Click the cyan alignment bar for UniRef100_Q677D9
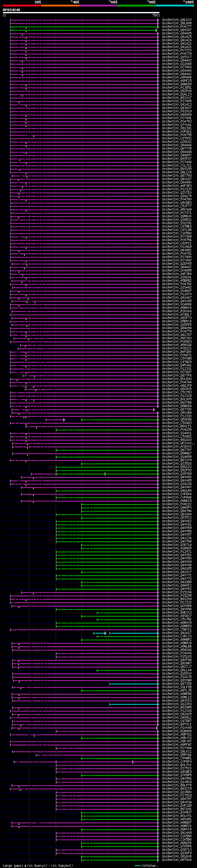Screen dimensions: 197x868 (134, 684)
